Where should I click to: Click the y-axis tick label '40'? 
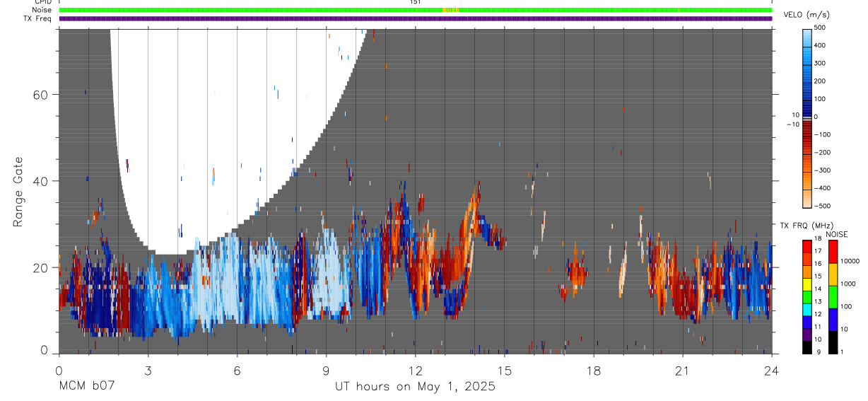40,181
